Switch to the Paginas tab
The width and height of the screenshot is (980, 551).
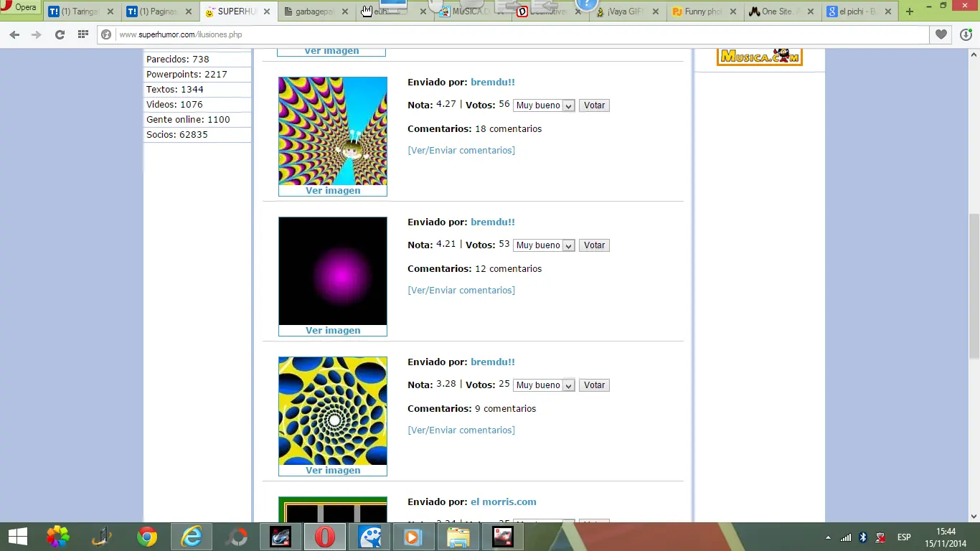(159, 12)
